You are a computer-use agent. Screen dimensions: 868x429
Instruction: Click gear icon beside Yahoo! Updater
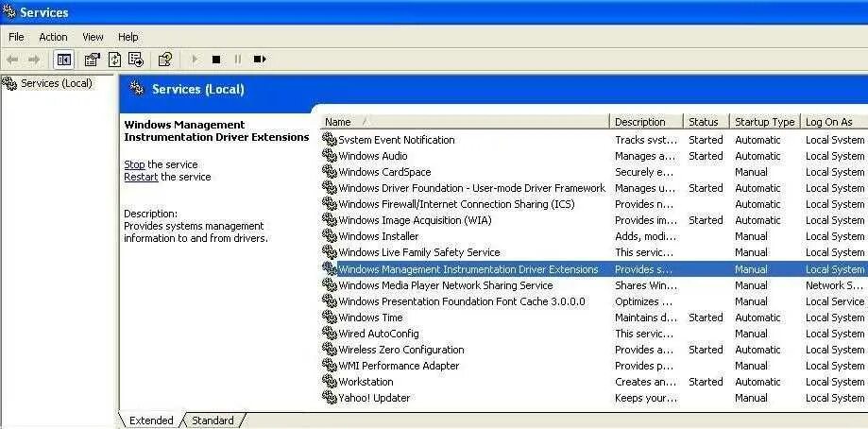330,398
